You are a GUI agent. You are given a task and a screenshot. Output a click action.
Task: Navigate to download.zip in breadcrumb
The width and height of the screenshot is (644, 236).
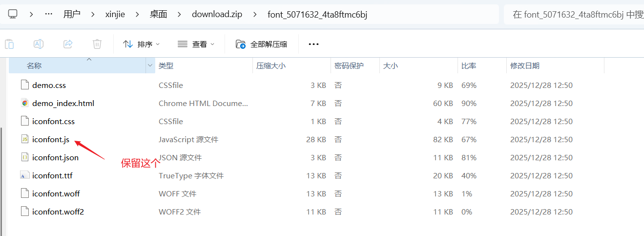[217, 14]
